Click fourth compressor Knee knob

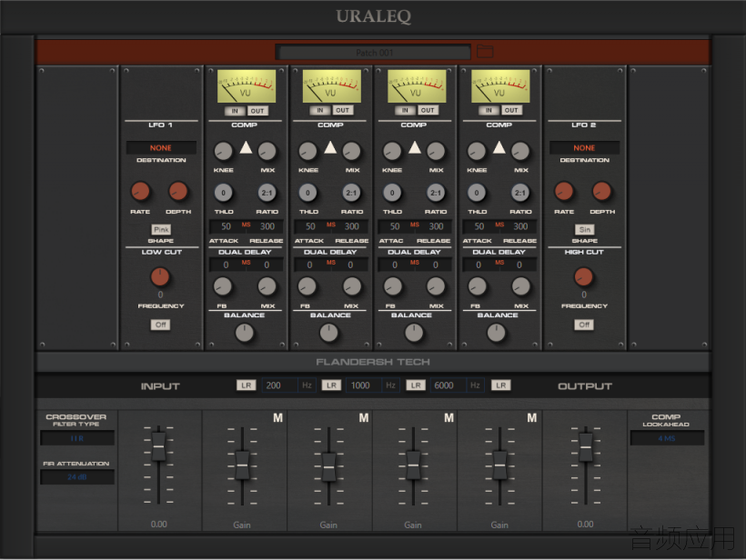pyautogui.click(x=476, y=151)
